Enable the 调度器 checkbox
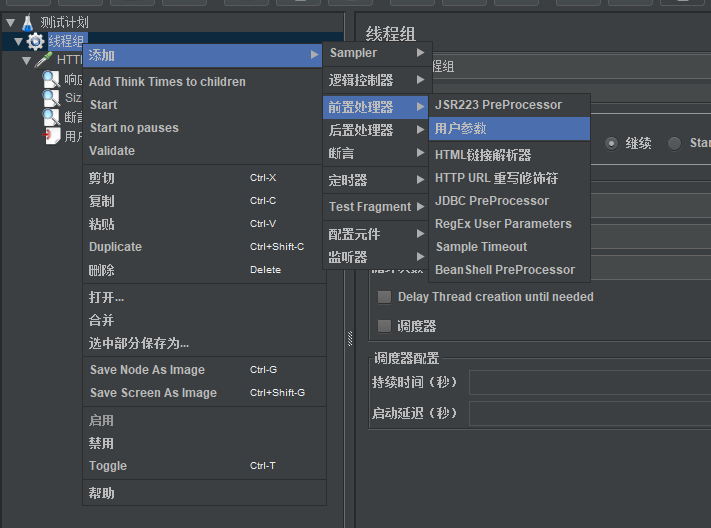The height and width of the screenshot is (528, 711). (385, 326)
